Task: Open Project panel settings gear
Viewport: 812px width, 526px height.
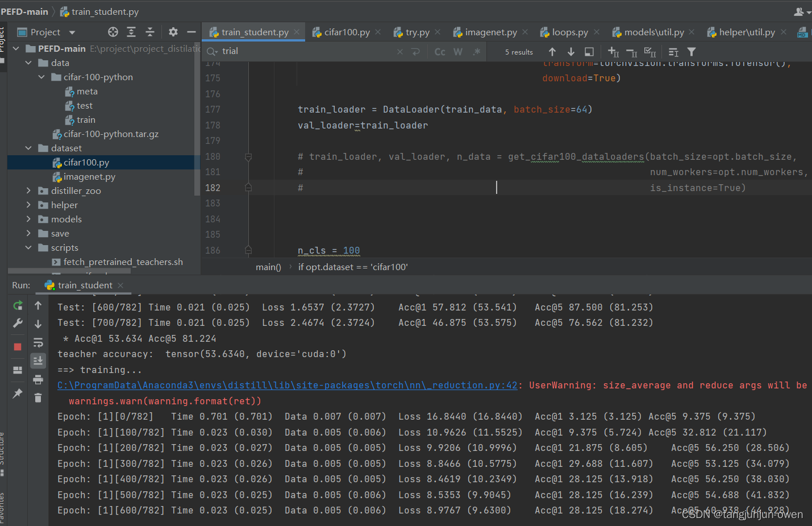Action: click(173, 32)
